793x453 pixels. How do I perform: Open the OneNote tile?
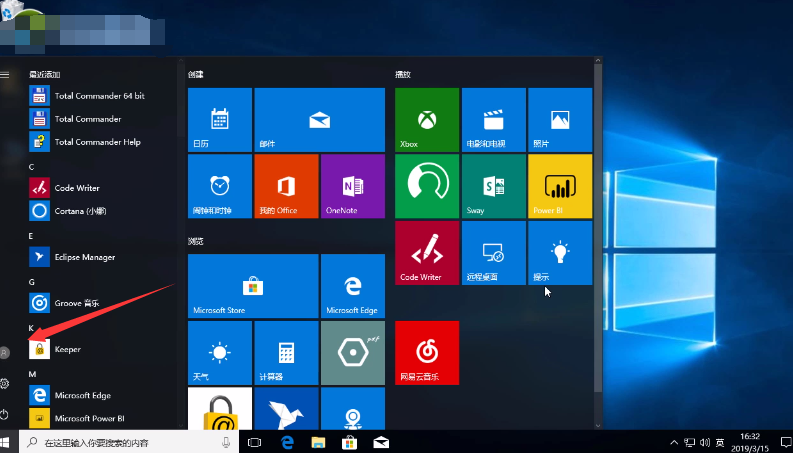point(353,186)
